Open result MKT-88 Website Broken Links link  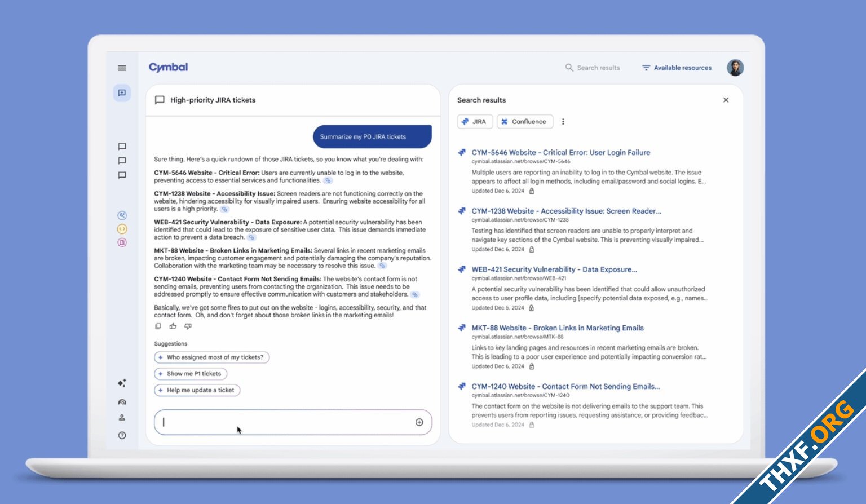click(558, 328)
